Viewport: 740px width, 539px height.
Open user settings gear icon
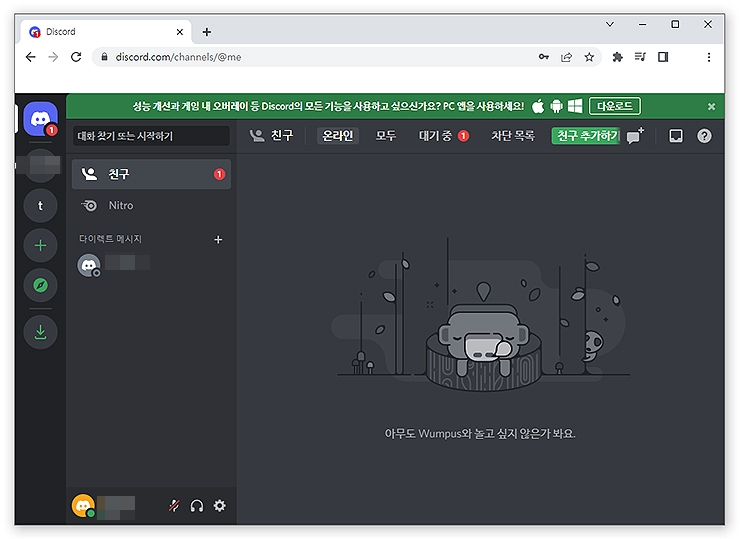click(219, 506)
